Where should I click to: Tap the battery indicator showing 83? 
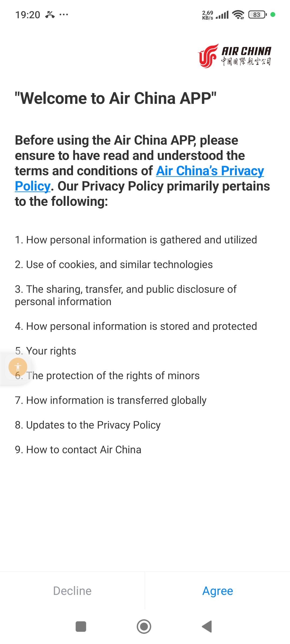click(258, 15)
